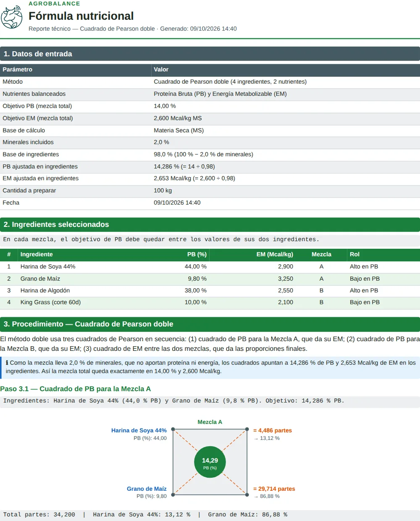Viewport: 420px width, 521px height.
Task: Click the "2,100" EM cell
Action: click(x=286, y=302)
